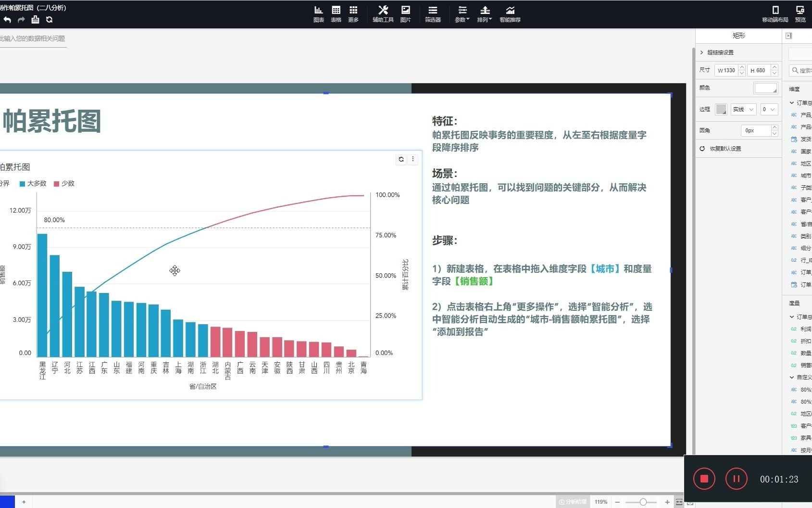Screen dimensions: 812x508
Task: Collapse the 自定义 fields group
Action: pyautogui.click(x=791, y=377)
